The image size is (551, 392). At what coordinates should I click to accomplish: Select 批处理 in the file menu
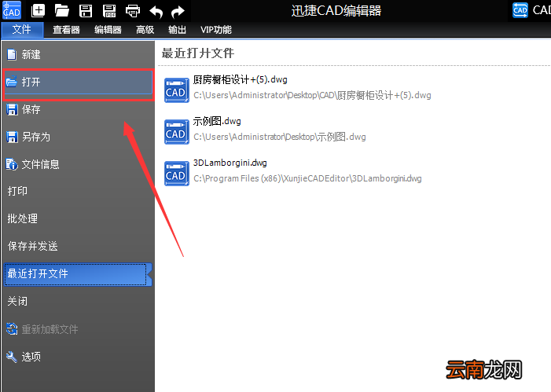(78, 218)
